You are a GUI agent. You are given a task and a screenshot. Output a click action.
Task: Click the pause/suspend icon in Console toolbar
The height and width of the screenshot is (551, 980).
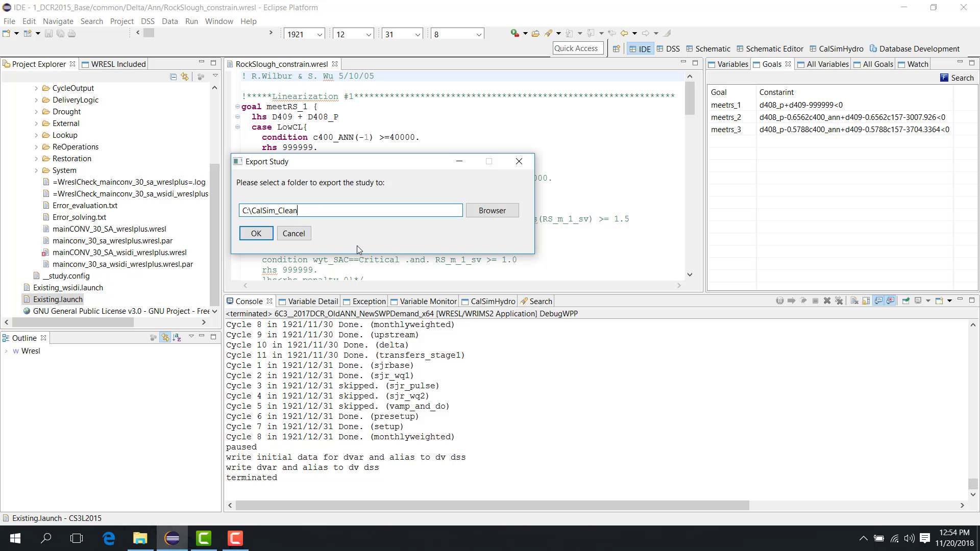click(779, 301)
